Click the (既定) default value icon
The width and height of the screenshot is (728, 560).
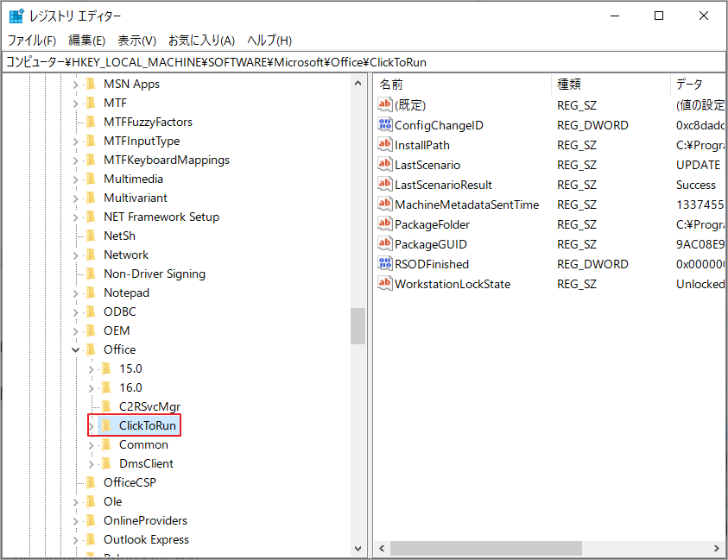[385, 104]
